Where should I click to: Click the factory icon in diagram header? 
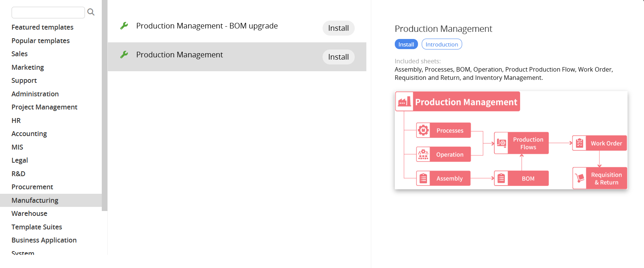pyautogui.click(x=405, y=102)
